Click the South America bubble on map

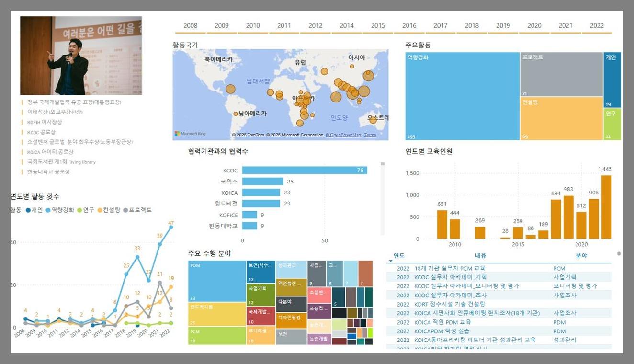tap(236, 114)
